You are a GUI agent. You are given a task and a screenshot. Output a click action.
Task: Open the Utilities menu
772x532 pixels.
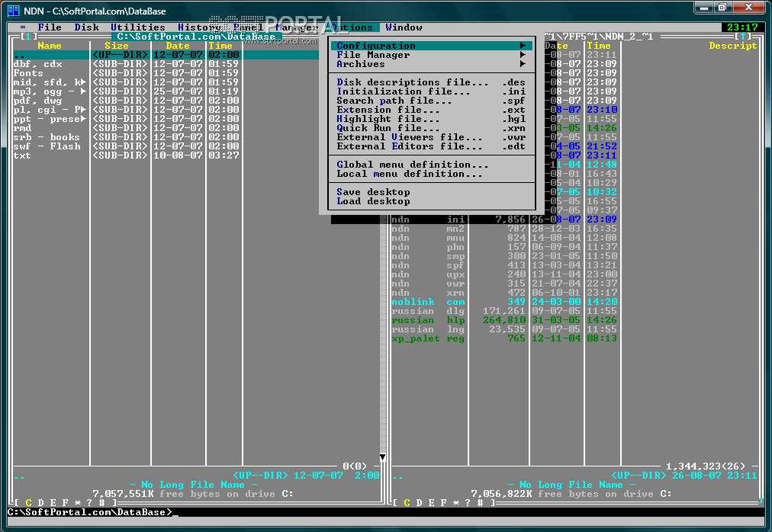(x=137, y=27)
